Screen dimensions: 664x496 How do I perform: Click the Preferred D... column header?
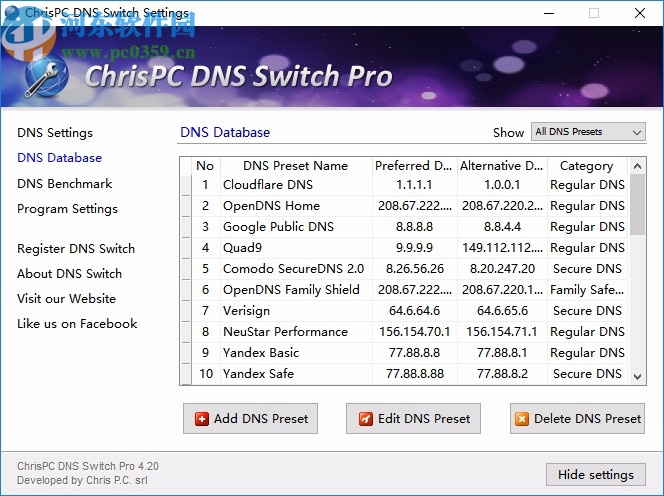coord(414,166)
